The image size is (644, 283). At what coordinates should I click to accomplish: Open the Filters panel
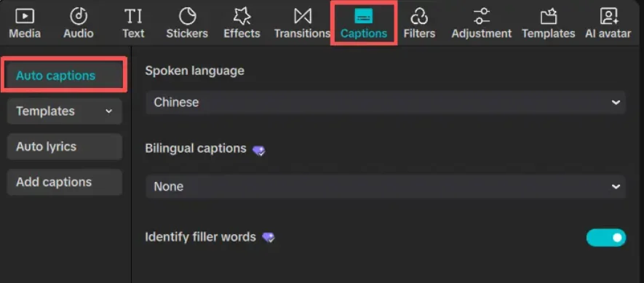419,23
